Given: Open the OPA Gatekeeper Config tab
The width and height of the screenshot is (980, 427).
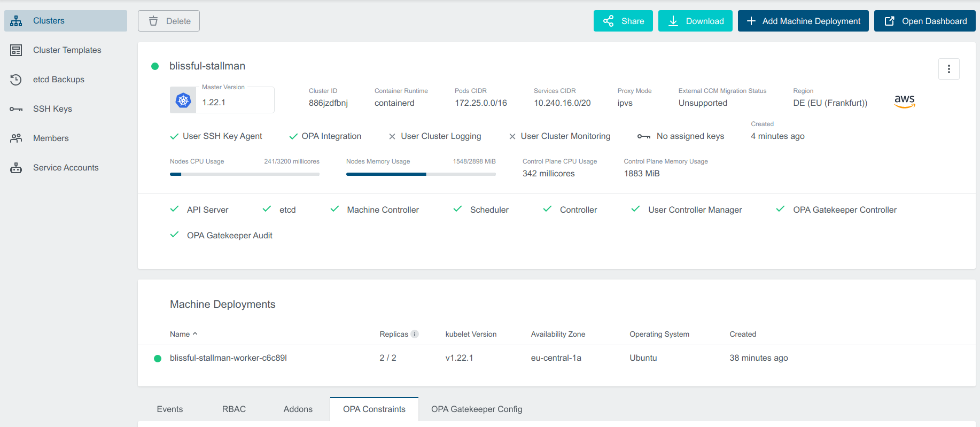Looking at the screenshot, I should 477,409.
